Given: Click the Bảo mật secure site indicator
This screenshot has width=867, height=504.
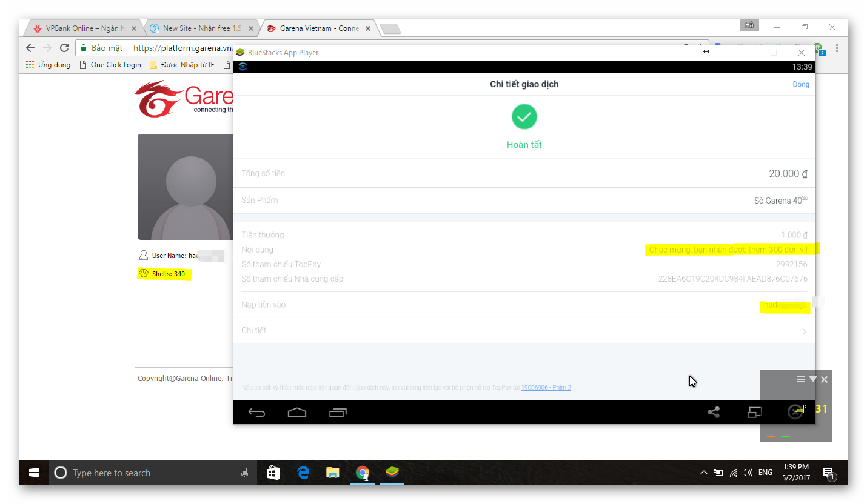Looking at the screenshot, I should click(102, 48).
